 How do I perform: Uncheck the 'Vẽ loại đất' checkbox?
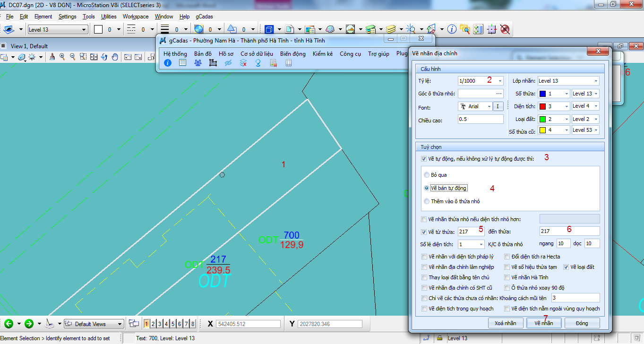coord(566,267)
